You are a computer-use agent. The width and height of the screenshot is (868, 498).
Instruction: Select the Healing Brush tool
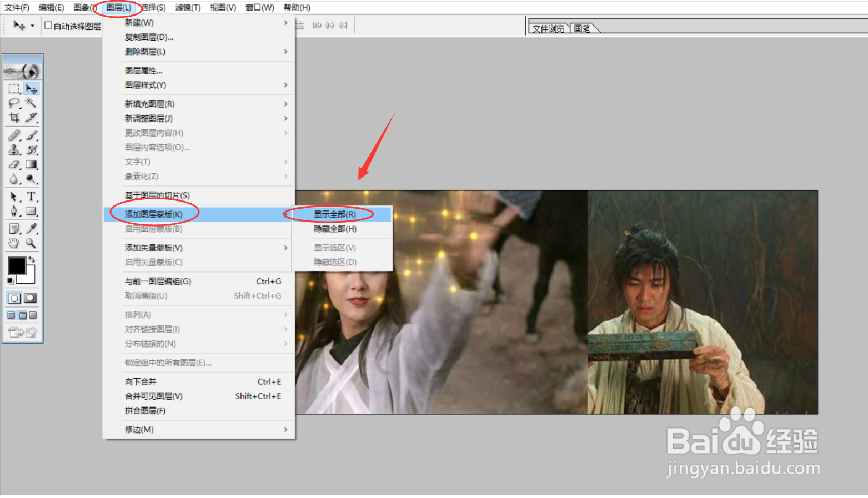[x=14, y=135]
